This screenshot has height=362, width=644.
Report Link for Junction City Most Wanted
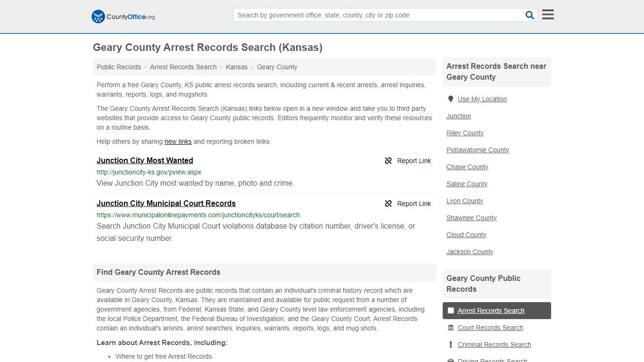pos(414,161)
